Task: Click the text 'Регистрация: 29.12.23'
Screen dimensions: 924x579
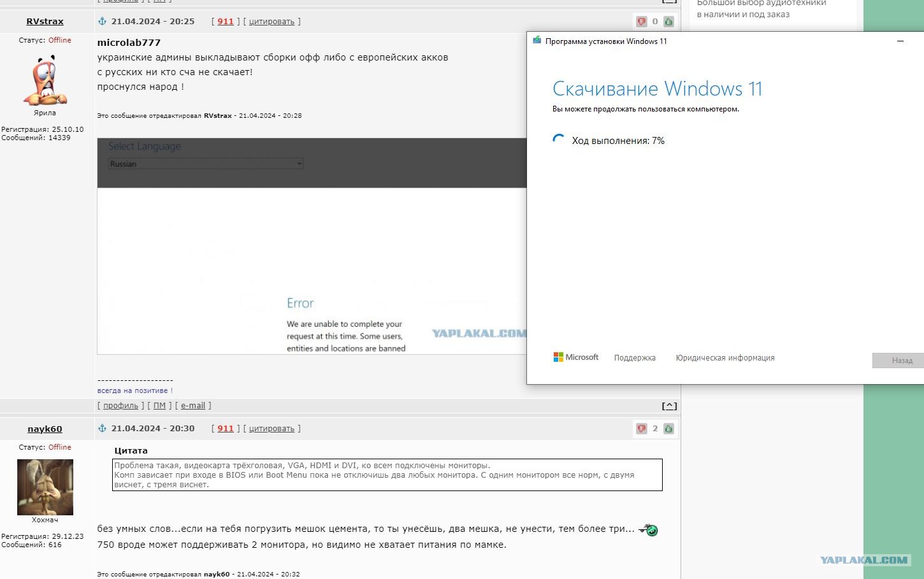Action: click(43, 536)
